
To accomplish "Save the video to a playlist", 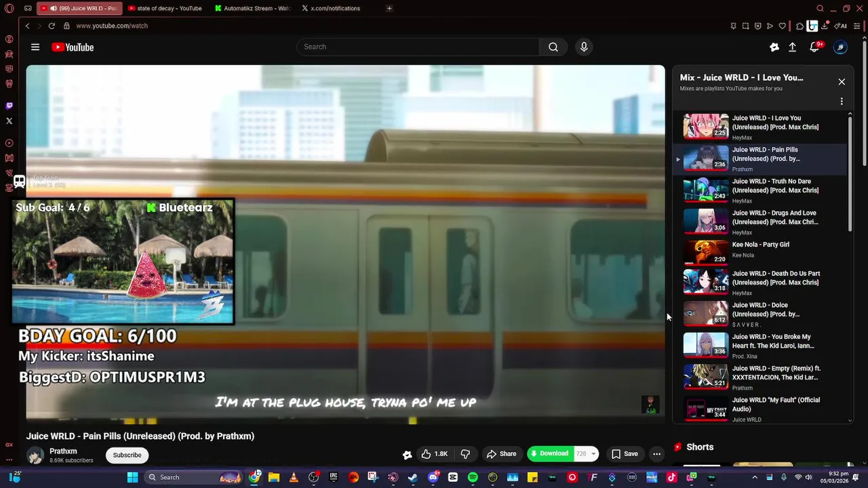I will (x=625, y=454).
